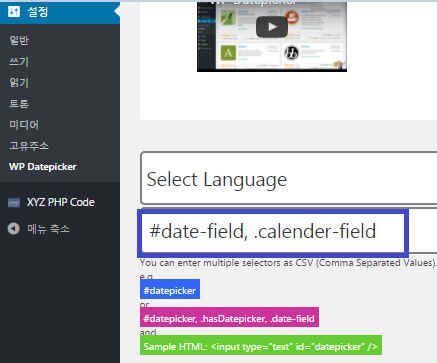The image size is (437, 363).
Task: Collapse sidebar via 메뉴 축소 label
Action: coord(48,229)
